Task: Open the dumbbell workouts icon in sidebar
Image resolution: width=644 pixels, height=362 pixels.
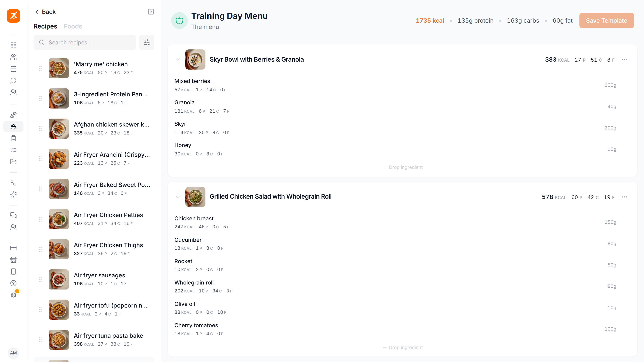Action: (x=13, y=115)
